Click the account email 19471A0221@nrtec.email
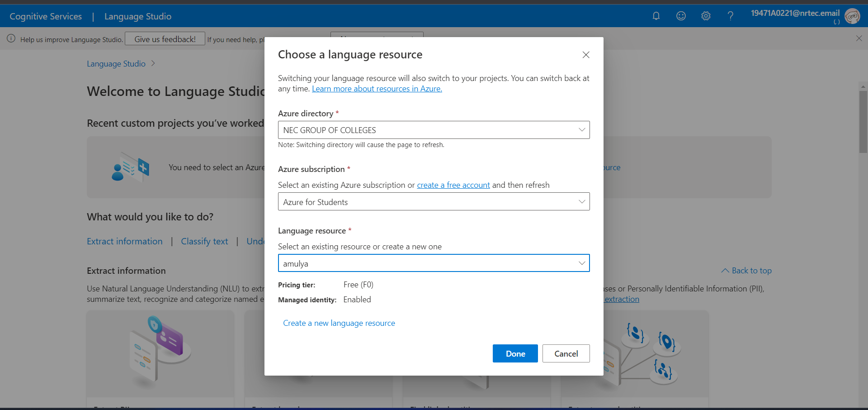Screen dimensions: 868x410 click(795, 13)
